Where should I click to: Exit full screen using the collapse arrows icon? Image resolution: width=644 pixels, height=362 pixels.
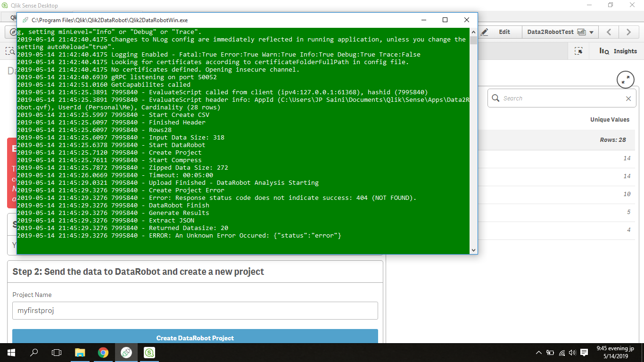[626, 80]
